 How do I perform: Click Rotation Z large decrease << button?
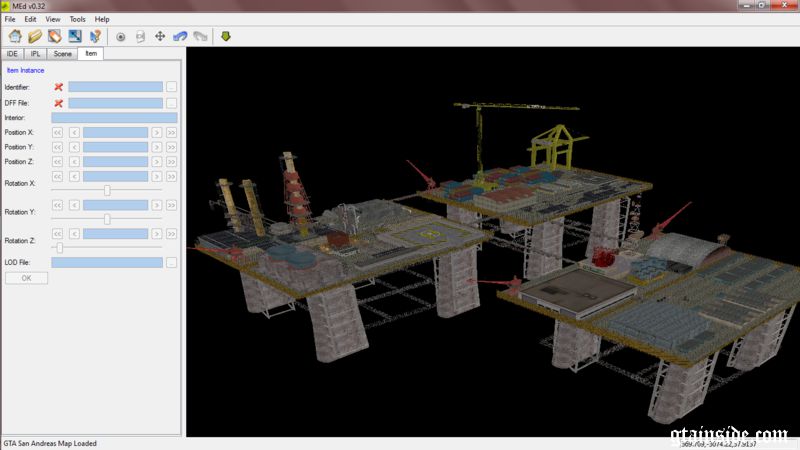(x=57, y=234)
